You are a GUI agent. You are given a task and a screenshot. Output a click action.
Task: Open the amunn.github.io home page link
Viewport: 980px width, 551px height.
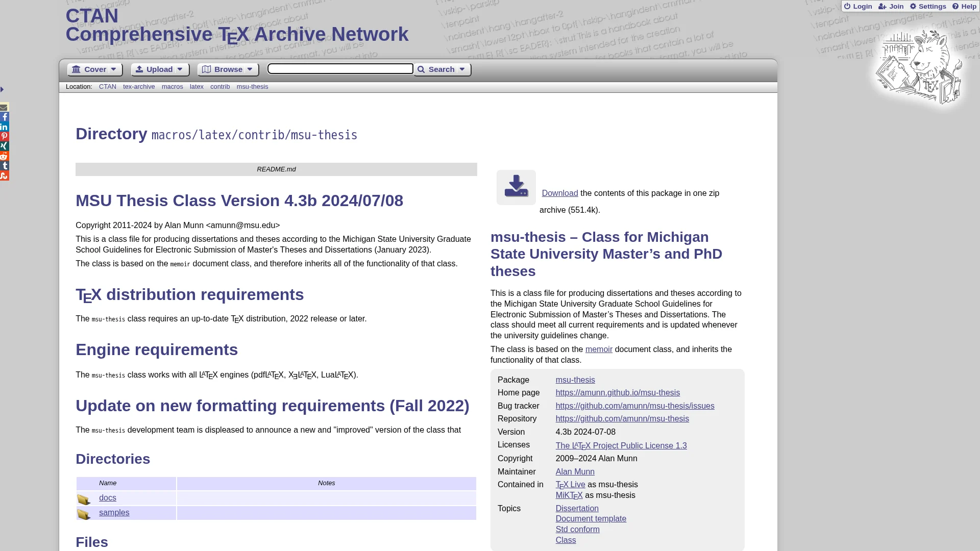[x=618, y=392]
